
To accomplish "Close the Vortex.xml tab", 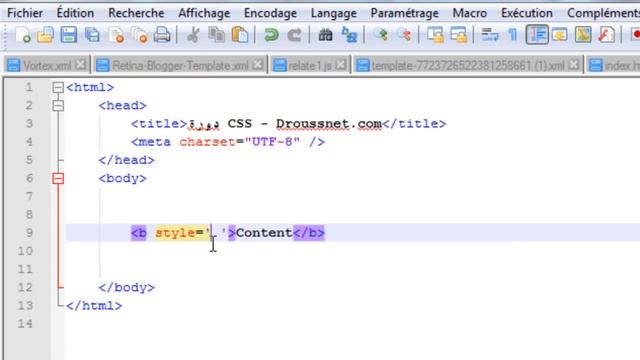I will coord(80,64).
